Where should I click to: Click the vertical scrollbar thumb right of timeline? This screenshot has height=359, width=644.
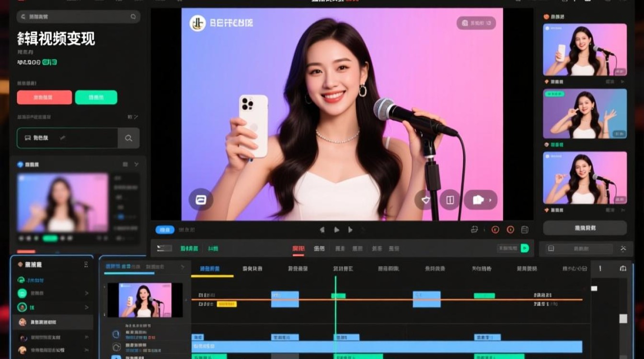[x=623, y=318]
